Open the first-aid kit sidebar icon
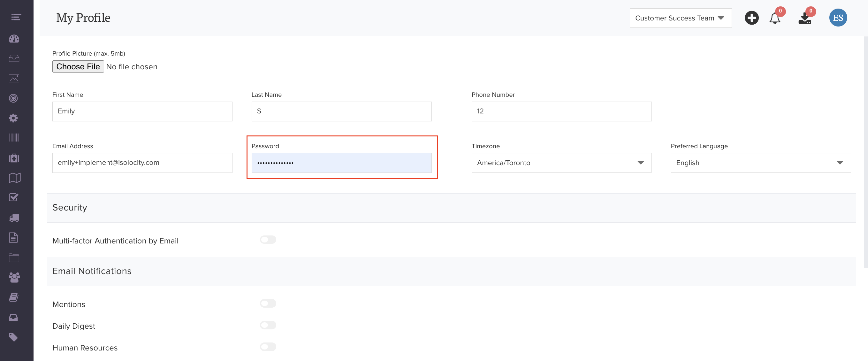Image resolution: width=868 pixels, height=361 pixels. [x=14, y=158]
